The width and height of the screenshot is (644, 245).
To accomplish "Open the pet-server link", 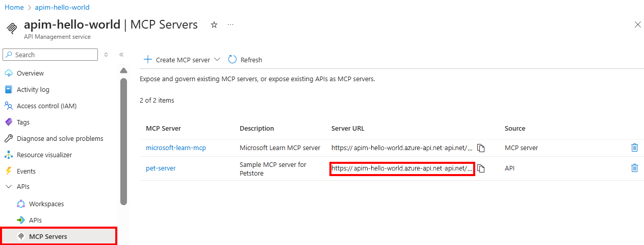I will 161,168.
